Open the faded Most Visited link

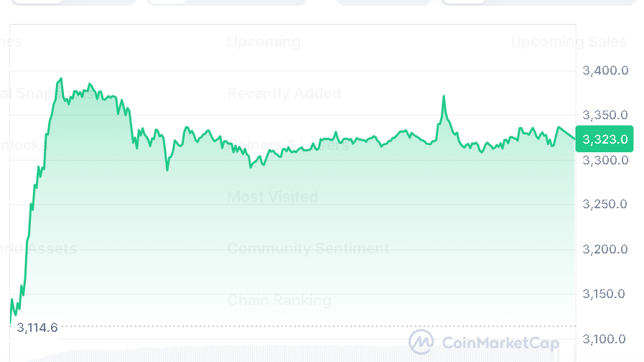[x=272, y=196]
